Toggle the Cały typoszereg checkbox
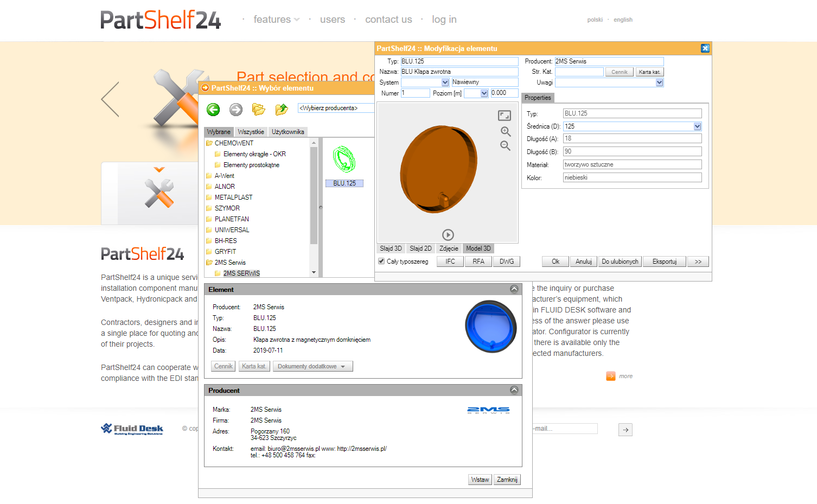This screenshot has height=504, width=817. click(381, 261)
